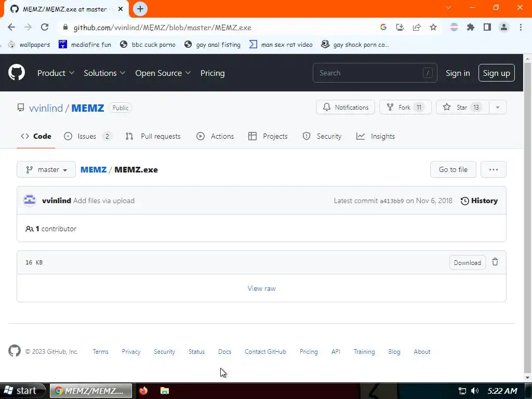The width and height of the screenshot is (532, 399).
Task: Click the share page icon in address bar
Action: click(x=417, y=28)
